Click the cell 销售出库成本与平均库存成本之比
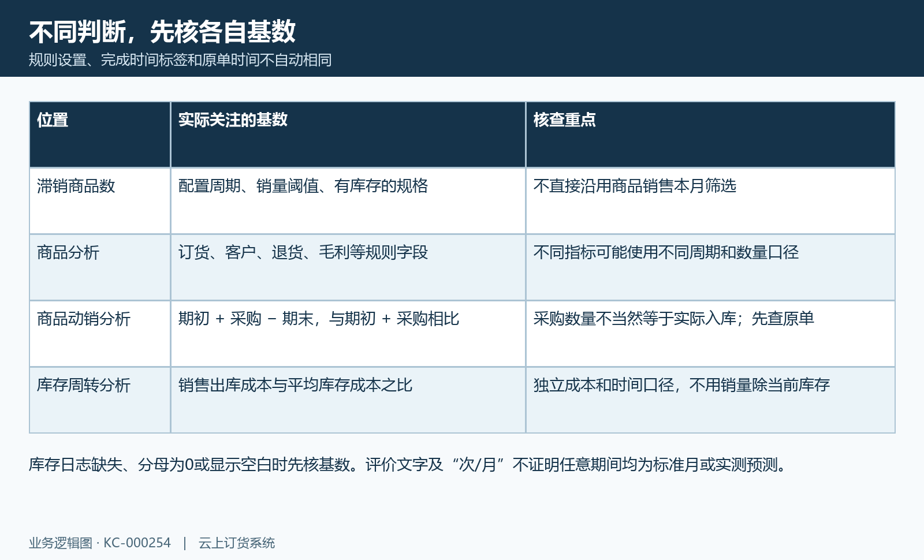 point(348,400)
